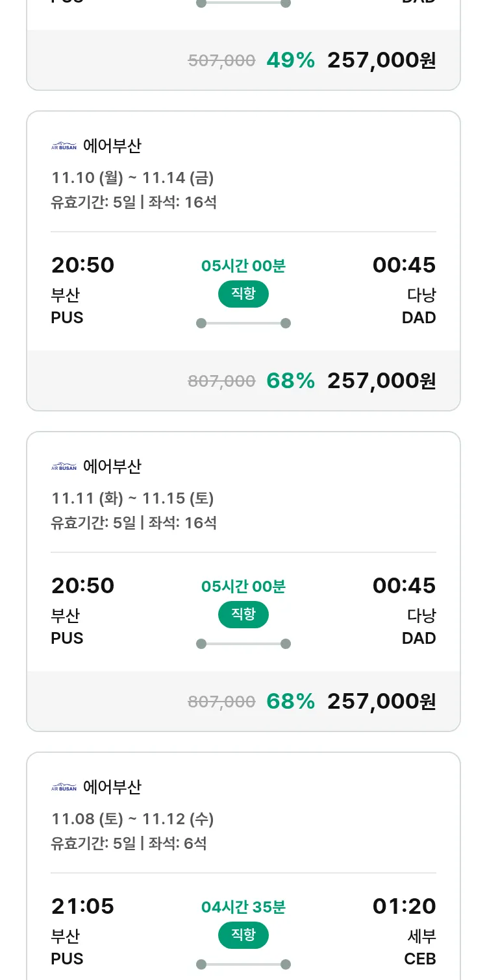Screen dimensions: 487x980
Task: Tap the 직항 badge on the Cebu flight
Action: point(243,935)
